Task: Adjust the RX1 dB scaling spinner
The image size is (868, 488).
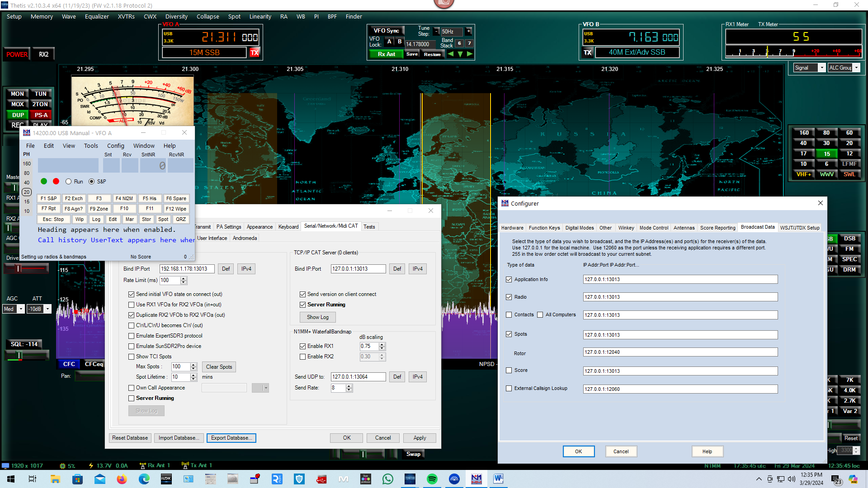Action: tap(382, 346)
